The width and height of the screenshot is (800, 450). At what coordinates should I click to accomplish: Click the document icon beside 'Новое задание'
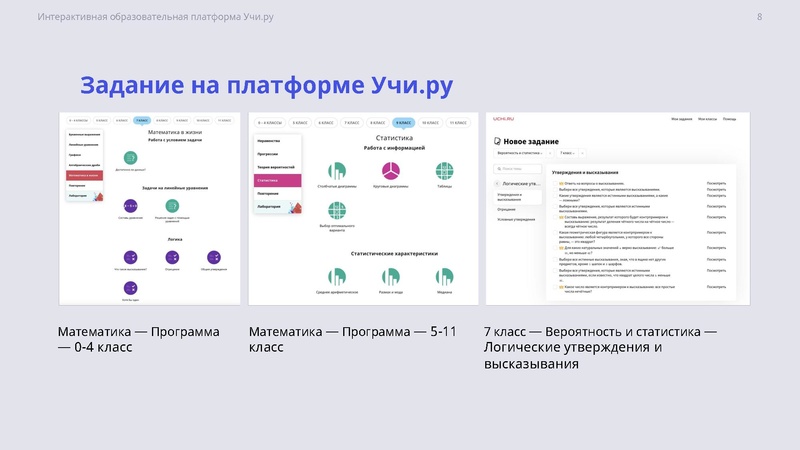497,141
